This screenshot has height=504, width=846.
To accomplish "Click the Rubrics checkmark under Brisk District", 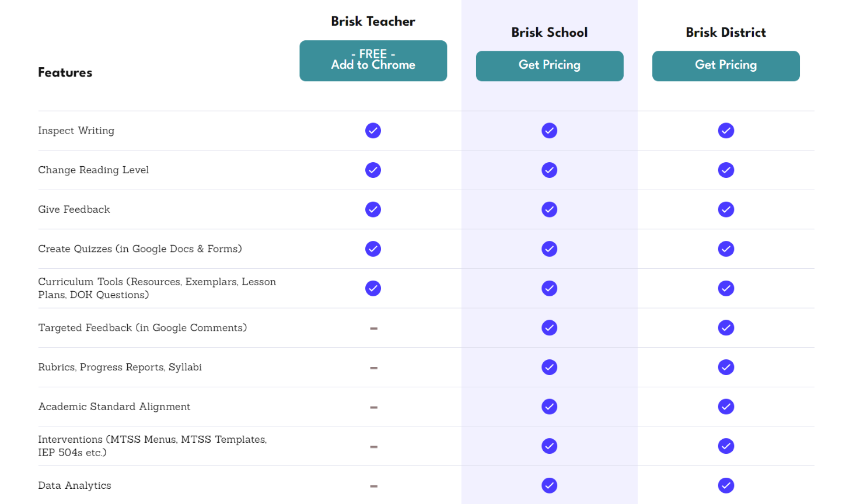I will pyautogui.click(x=726, y=367).
